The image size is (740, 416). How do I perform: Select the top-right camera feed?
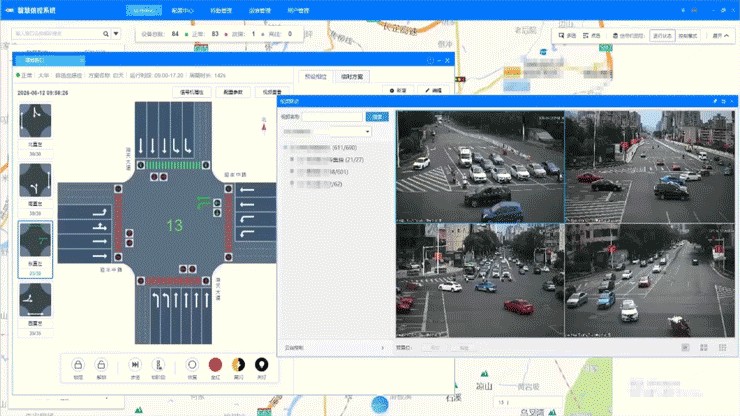point(650,167)
